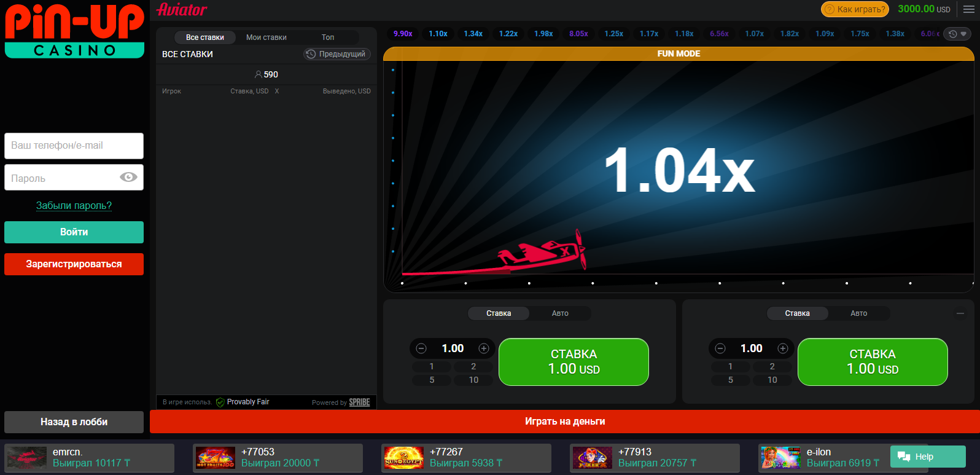Set left bet to quick amount 10
The image size is (980, 475).
tap(473, 380)
